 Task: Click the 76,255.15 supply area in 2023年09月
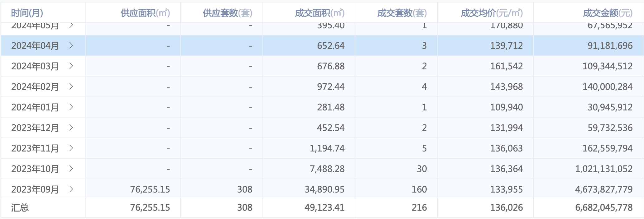point(150,189)
